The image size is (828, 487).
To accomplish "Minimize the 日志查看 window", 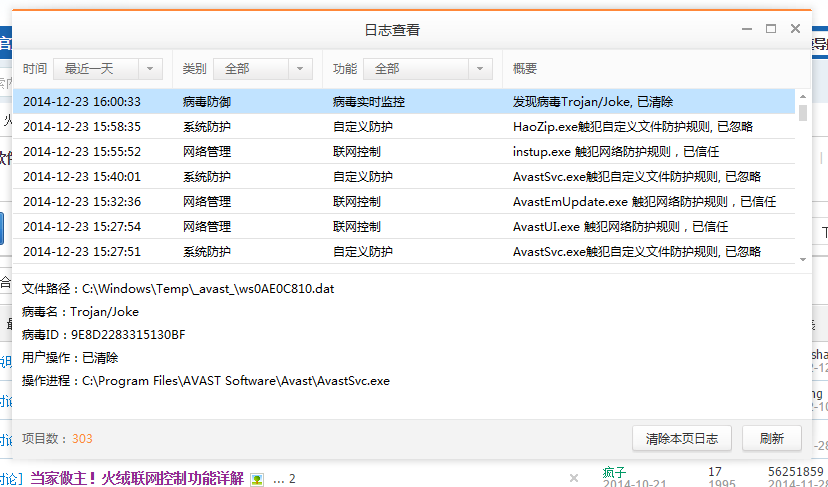I will (x=747, y=29).
